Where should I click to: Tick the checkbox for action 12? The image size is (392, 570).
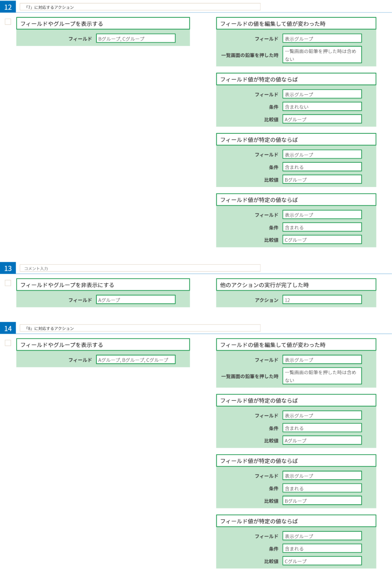coord(8,22)
